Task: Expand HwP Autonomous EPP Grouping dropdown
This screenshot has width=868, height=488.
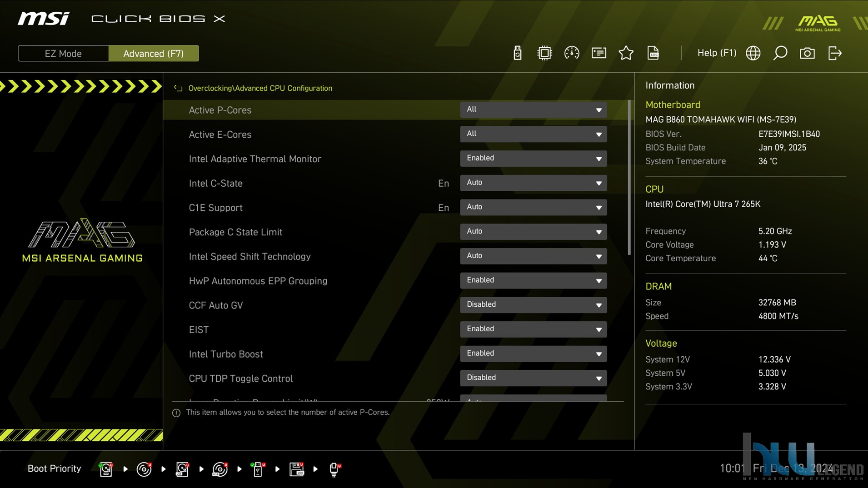Action: coord(533,280)
